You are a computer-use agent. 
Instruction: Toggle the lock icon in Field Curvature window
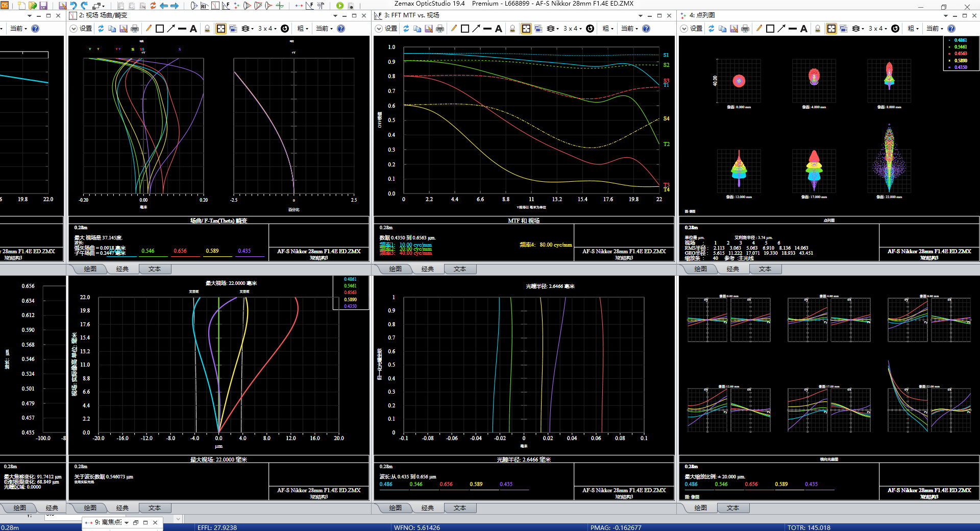coord(207,29)
